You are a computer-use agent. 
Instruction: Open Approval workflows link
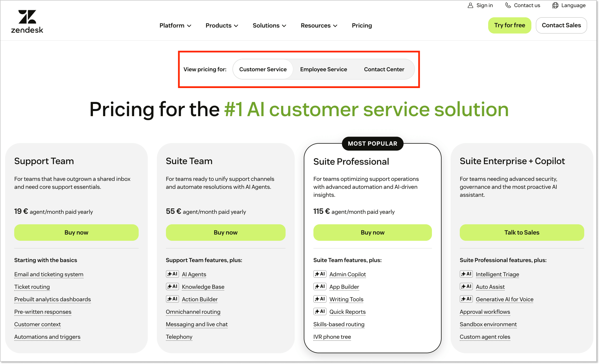(485, 312)
